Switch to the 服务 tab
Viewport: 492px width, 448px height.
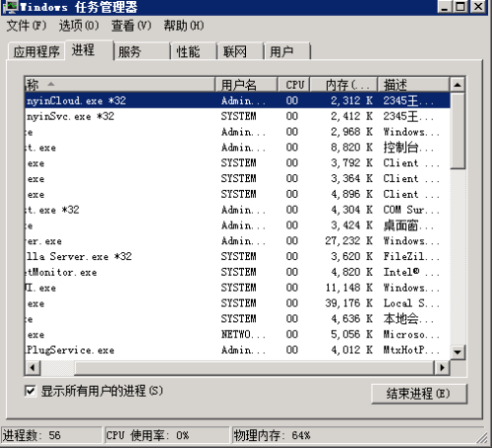coord(142,51)
